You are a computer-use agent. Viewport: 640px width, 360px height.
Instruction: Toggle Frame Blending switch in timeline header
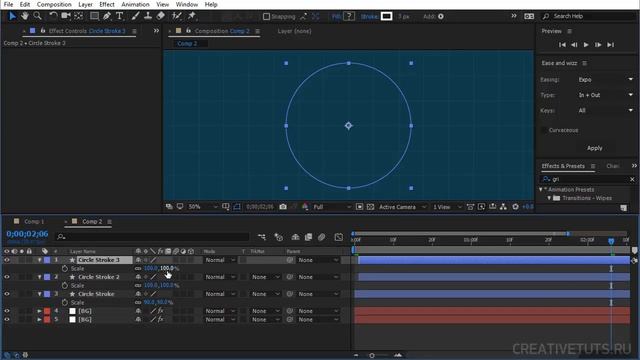pyautogui.click(x=308, y=237)
